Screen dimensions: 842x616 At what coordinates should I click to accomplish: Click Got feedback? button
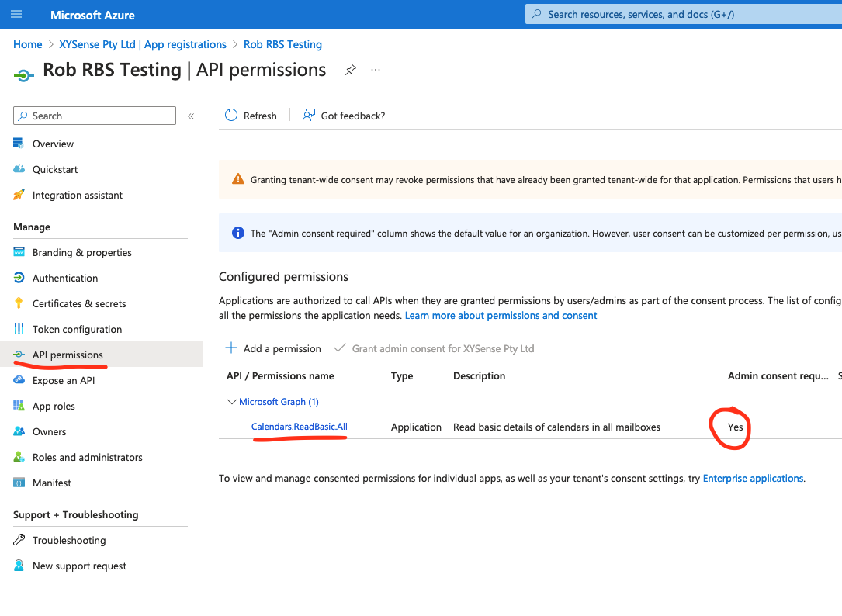coord(345,116)
